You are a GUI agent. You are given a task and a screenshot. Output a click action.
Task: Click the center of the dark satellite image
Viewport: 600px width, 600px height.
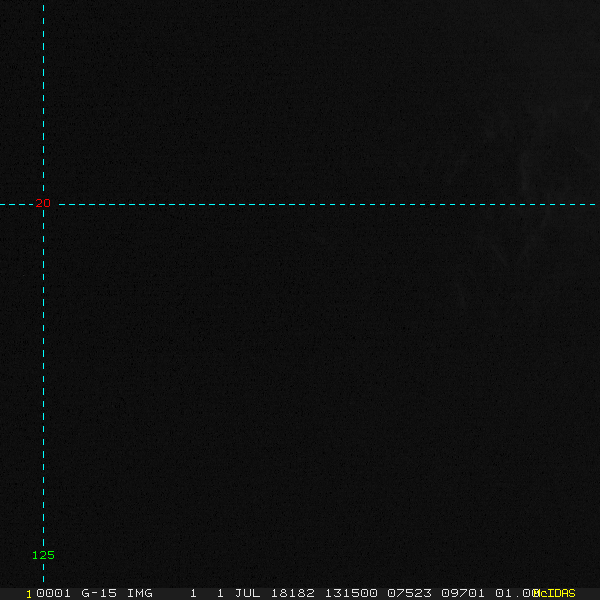(300, 290)
